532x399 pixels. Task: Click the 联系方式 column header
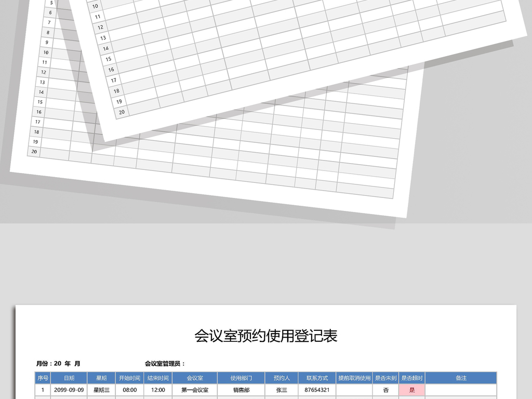pos(316,378)
